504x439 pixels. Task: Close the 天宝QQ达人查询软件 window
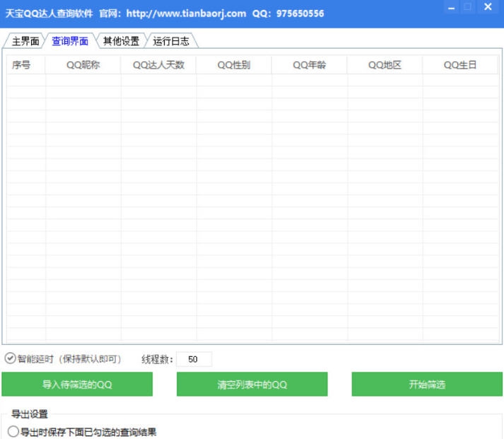tap(488, 7)
